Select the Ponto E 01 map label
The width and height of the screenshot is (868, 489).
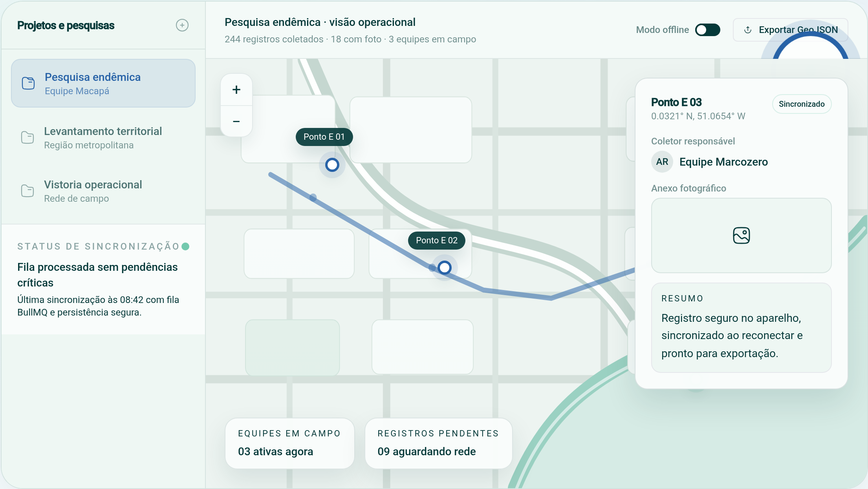pyautogui.click(x=324, y=137)
